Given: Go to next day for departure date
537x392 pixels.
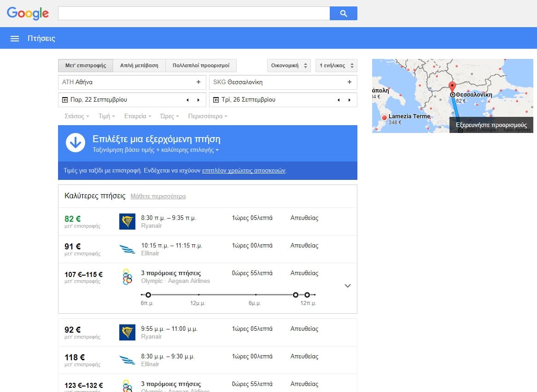Looking at the screenshot, I should (198, 100).
